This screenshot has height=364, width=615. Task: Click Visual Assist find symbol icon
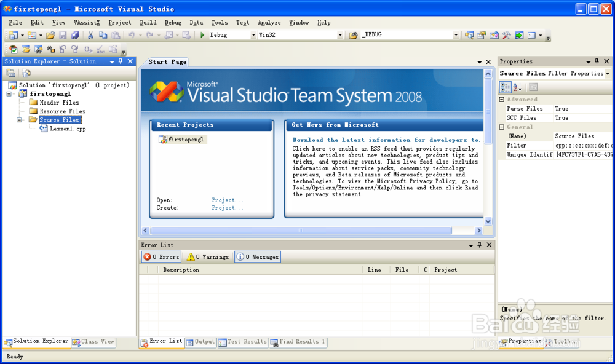coord(38,49)
